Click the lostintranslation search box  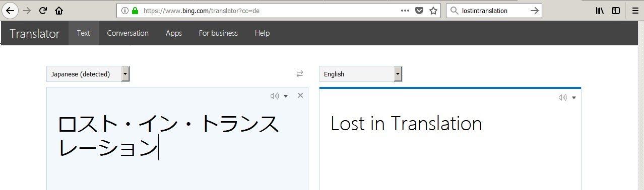[494, 10]
